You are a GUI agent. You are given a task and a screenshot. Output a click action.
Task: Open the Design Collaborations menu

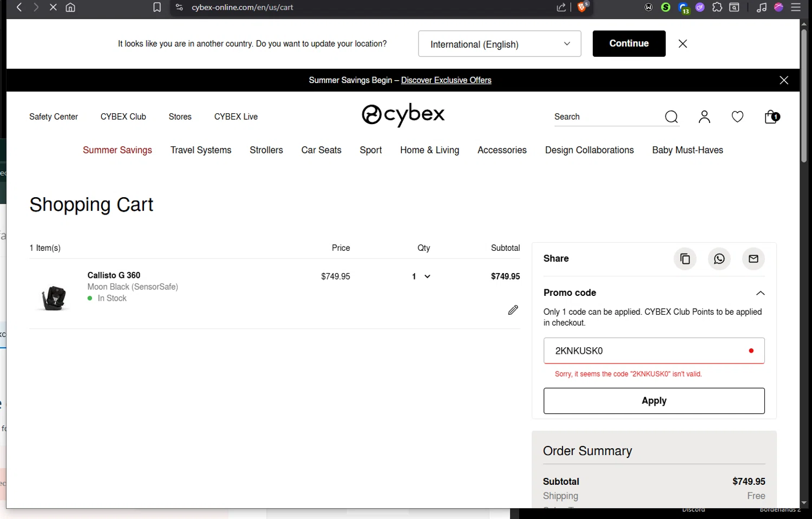coord(590,150)
